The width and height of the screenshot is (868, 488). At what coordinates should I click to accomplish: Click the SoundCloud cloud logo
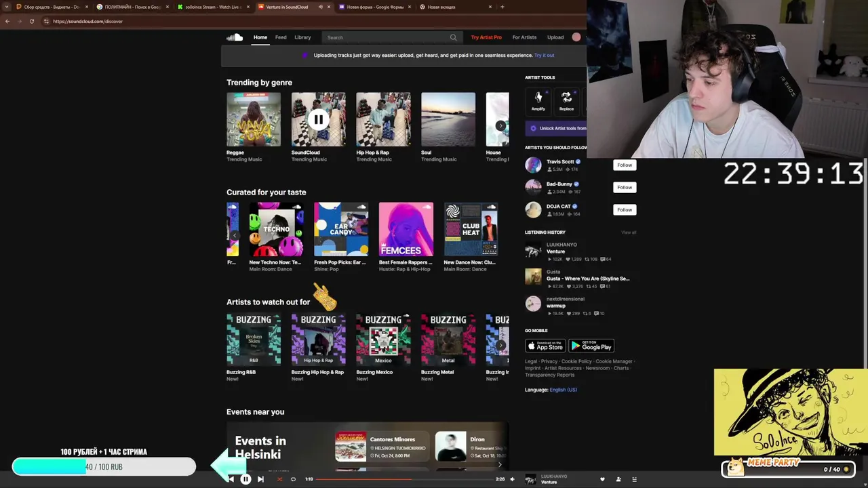click(x=235, y=37)
